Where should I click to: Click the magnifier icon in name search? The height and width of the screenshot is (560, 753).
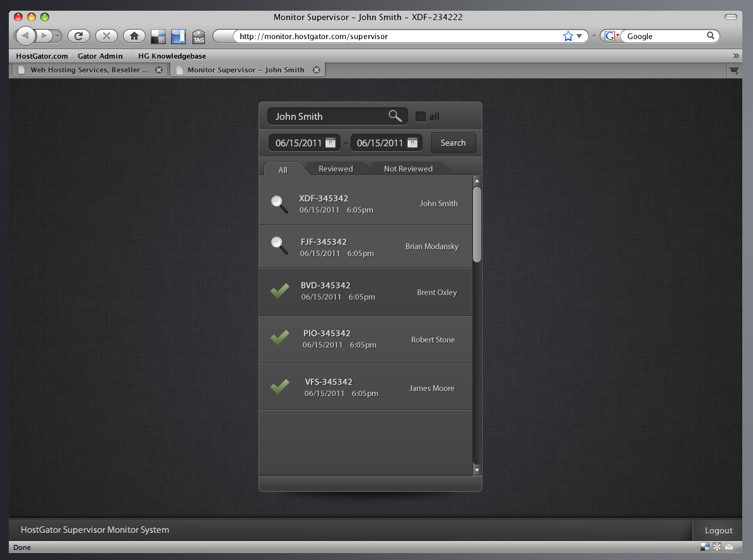[395, 116]
